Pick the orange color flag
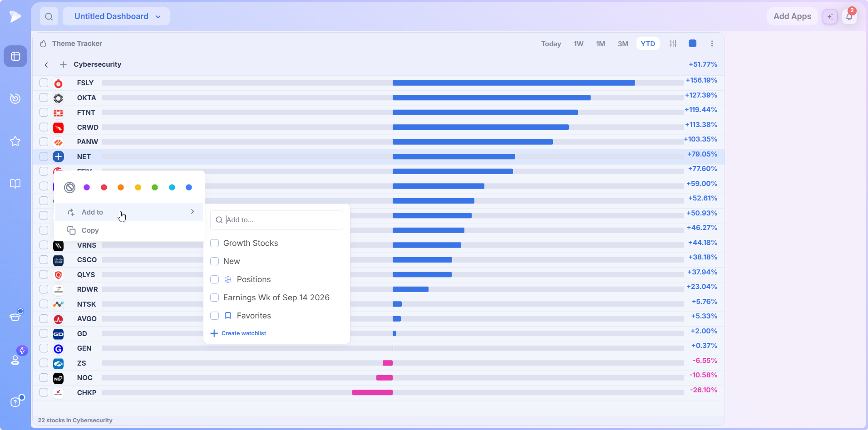 point(121,187)
